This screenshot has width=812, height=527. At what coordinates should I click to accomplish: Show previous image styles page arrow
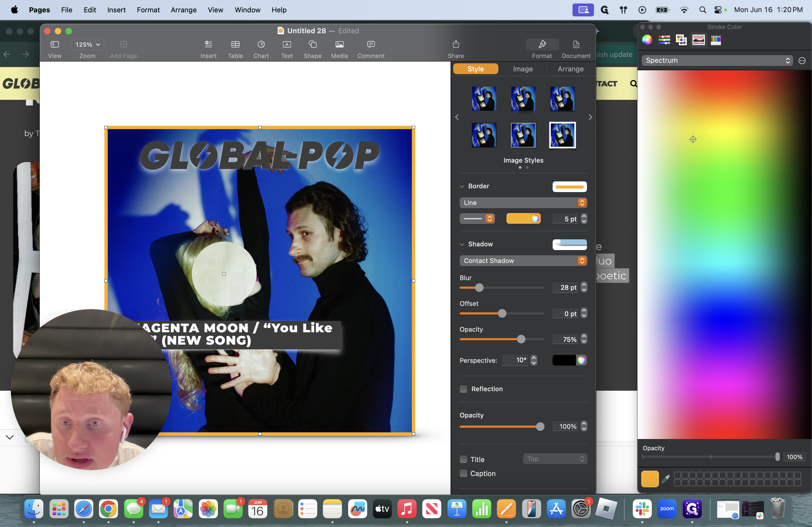(456, 117)
